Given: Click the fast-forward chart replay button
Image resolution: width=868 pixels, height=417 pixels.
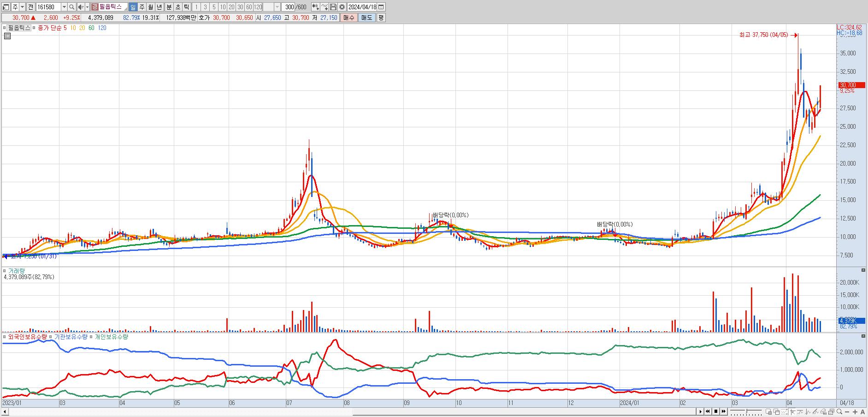Looking at the screenshot, I should [724, 411].
